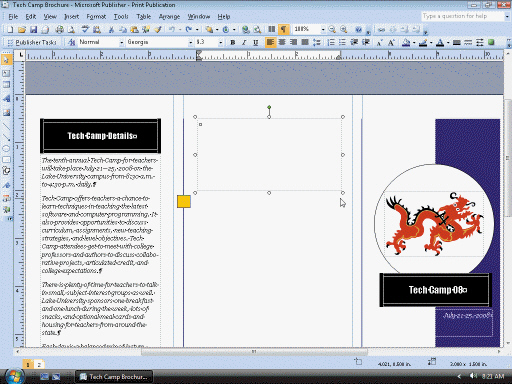Image resolution: width=512 pixels, height=384 pixels.
Task: Select the Oval shape tool
Action: click(6, 149)
